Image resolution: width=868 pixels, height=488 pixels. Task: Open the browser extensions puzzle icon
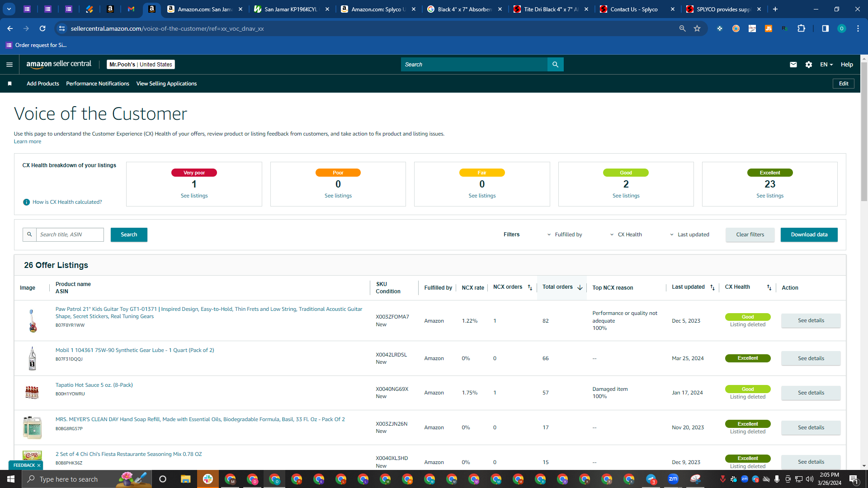pyautogui.click(x=801, y=28)
